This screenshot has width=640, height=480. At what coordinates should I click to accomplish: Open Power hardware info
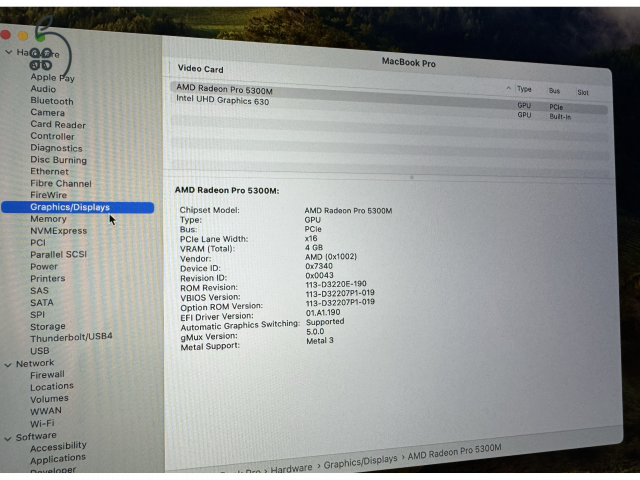click(x=44, y=267)
